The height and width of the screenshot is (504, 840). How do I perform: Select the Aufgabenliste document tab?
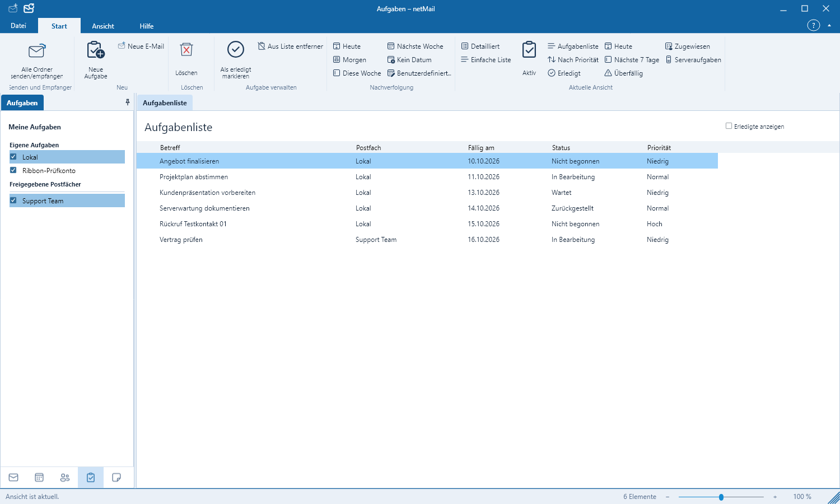click(x=165, y=103)
